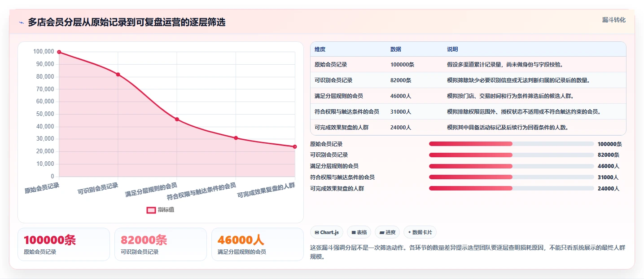Click the table cell 符合权限与触达条件的会员
644x279 pixels.
(347, 112)
